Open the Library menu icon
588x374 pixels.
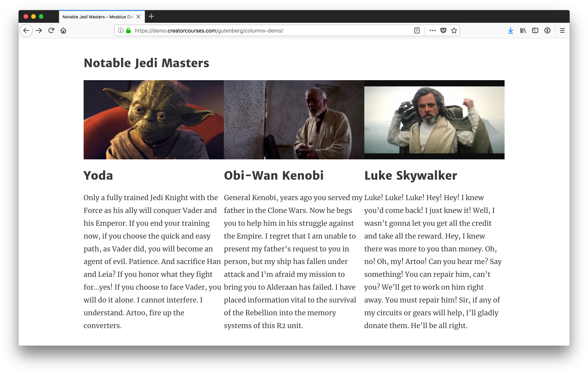click(523, 31)
